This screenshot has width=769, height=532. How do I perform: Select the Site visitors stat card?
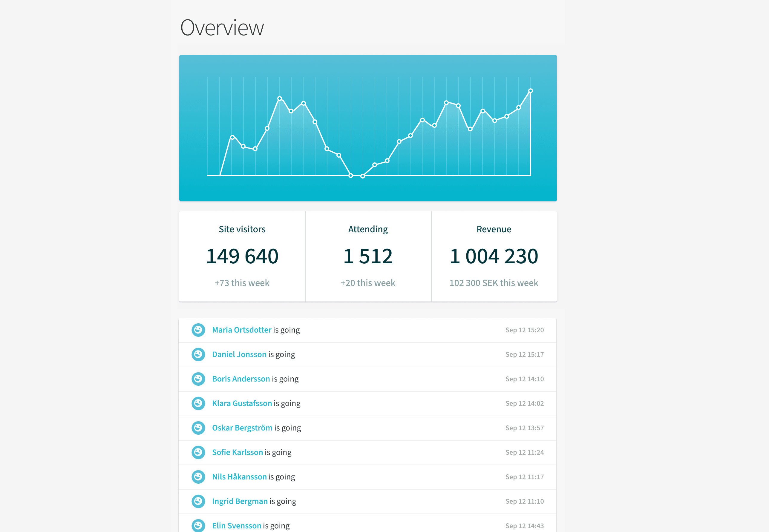click(242, 257)
